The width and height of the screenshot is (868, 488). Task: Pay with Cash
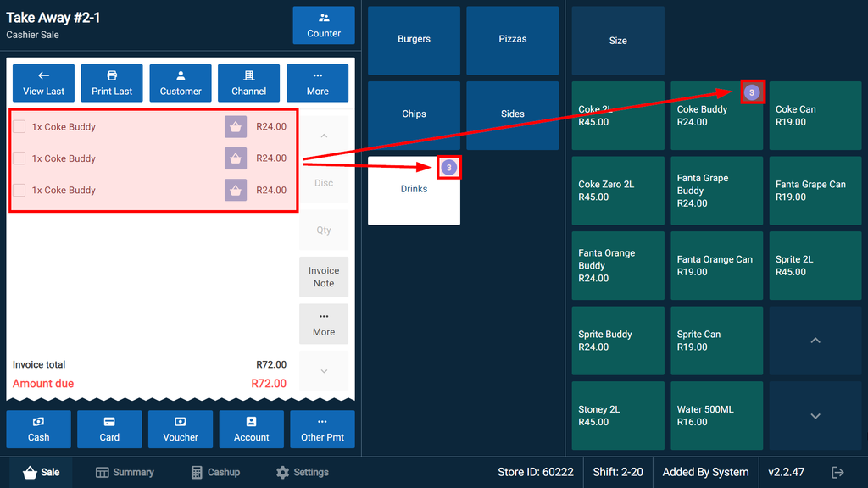[x=39, y=430]
